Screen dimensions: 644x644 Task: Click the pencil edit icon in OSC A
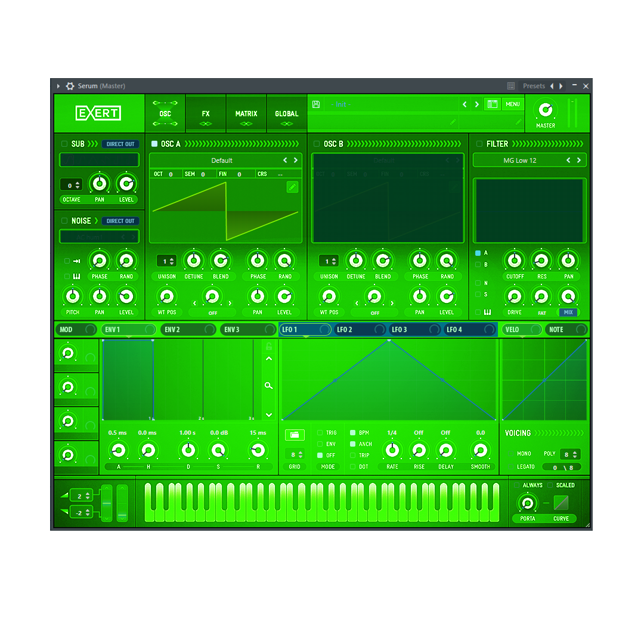(x=292, y=187)
